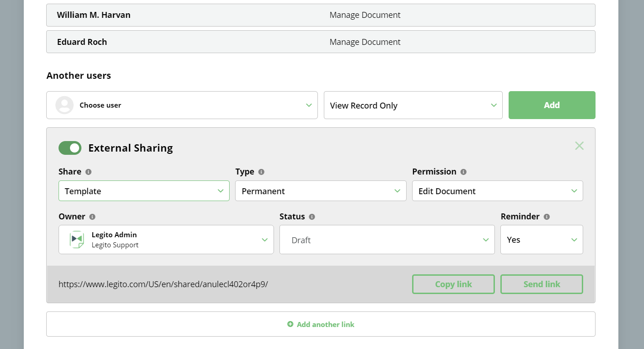Click the info icon next to Reminder
Image resolution: width=644 pixels, height=349 pixels.
547,217
